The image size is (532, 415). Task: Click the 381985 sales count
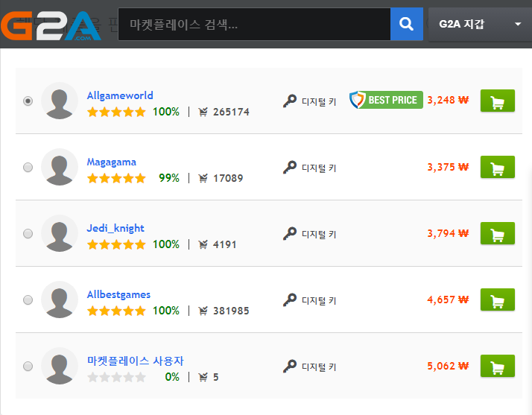(231, 311)
